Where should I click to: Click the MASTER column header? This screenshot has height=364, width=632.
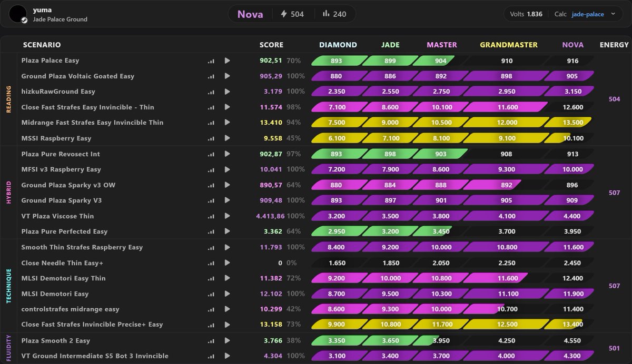tap(442, 45)
